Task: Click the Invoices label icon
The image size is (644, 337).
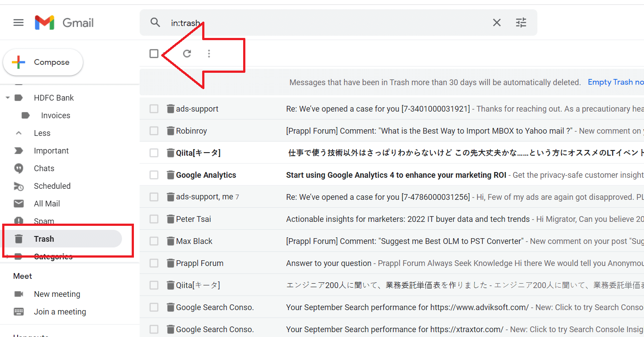Action: tap(26, 116)
